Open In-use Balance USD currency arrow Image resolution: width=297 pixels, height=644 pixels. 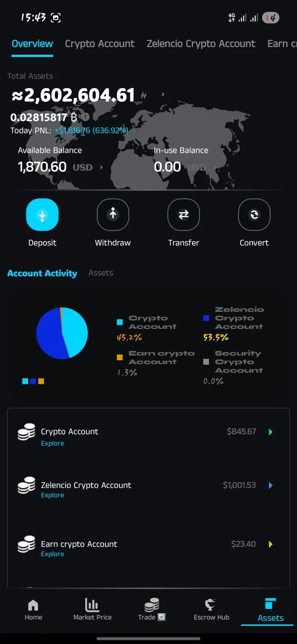click(x=215, y=168)
